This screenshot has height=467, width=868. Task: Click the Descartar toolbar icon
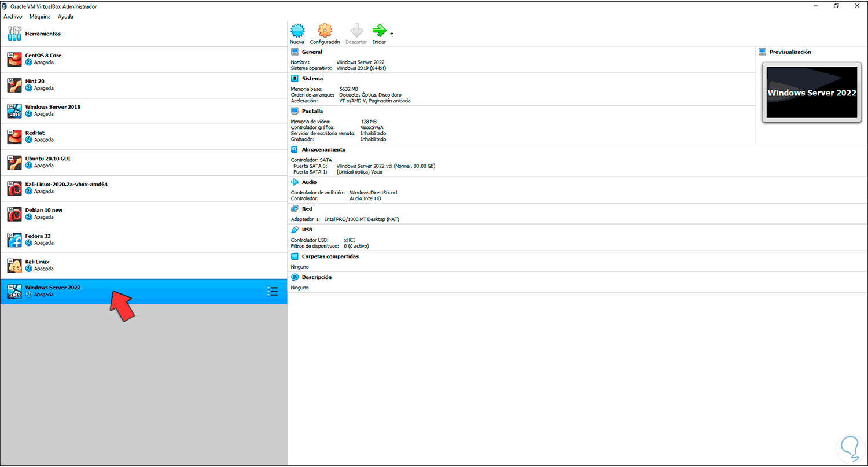click(356, 31)
